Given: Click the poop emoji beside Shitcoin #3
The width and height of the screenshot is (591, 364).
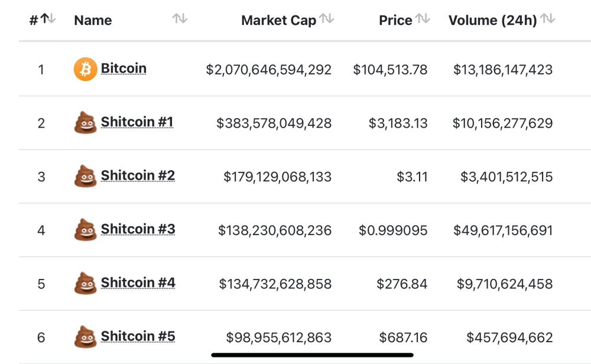Looking at the screenshot, I should click(86, 229).
